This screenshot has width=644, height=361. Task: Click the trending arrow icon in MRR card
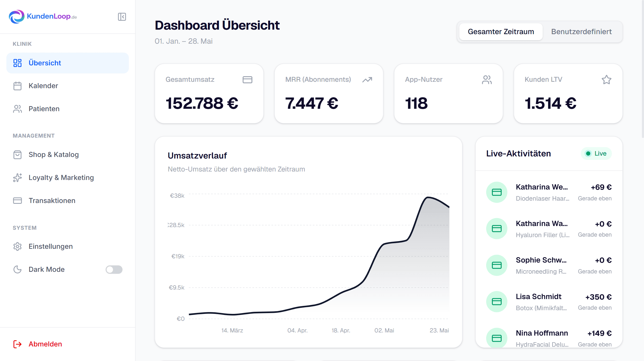point(367,80)
